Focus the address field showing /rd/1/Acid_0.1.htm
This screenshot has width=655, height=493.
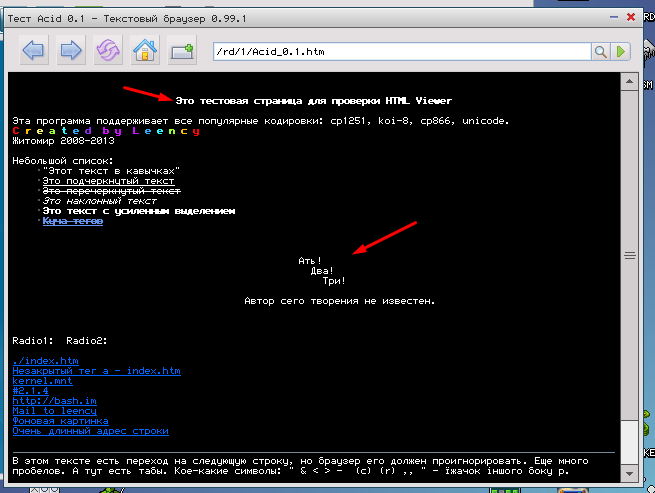400,51
